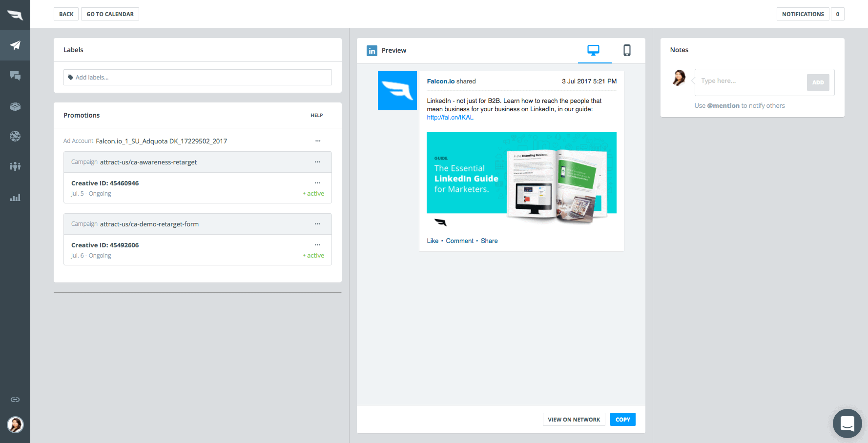The height and width of the screenshot is (443, 868).
Task: Click the post timestamp 3 Jul 2017
Action: tap(589, 81)
